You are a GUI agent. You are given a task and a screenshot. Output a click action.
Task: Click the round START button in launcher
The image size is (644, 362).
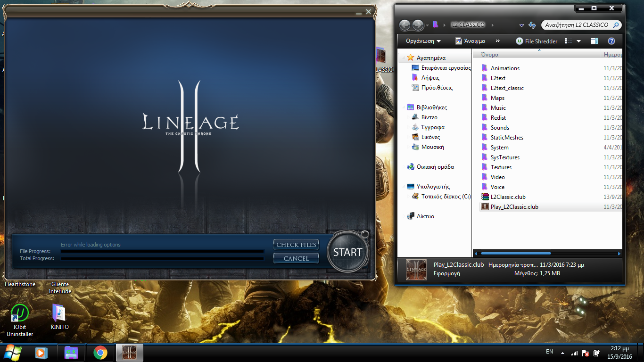[348, 252]
